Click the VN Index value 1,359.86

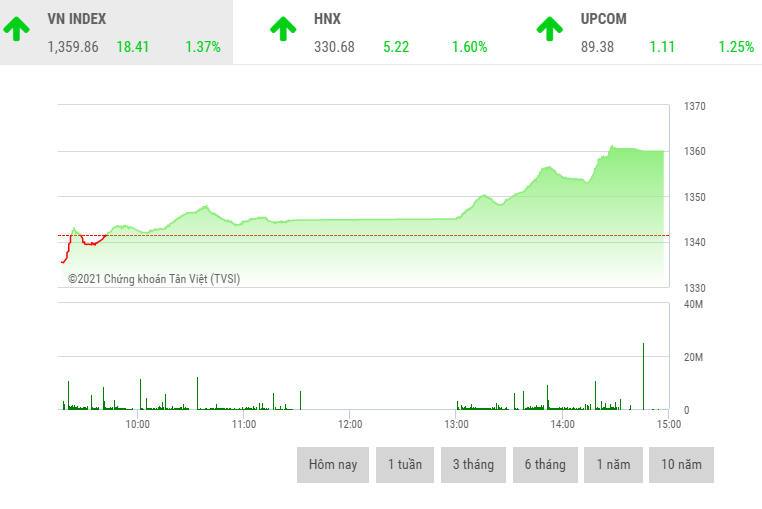click(73, 47)
